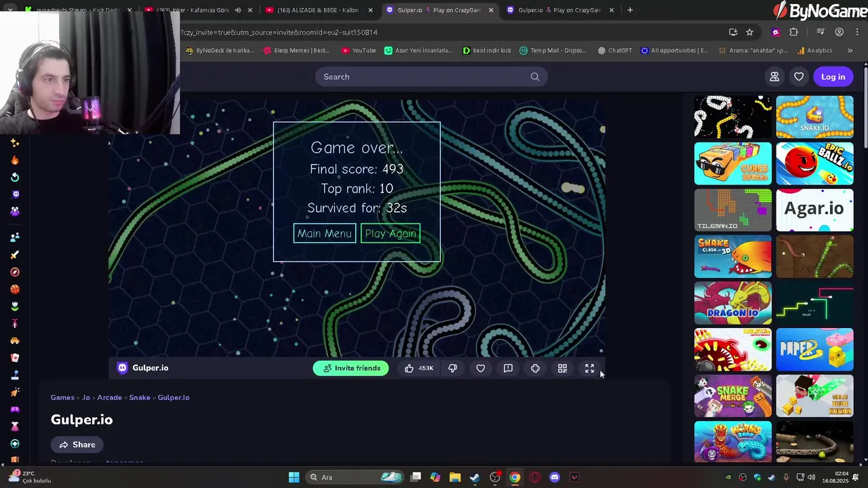Open the Agar.io game thumbnail

(814, 210)
